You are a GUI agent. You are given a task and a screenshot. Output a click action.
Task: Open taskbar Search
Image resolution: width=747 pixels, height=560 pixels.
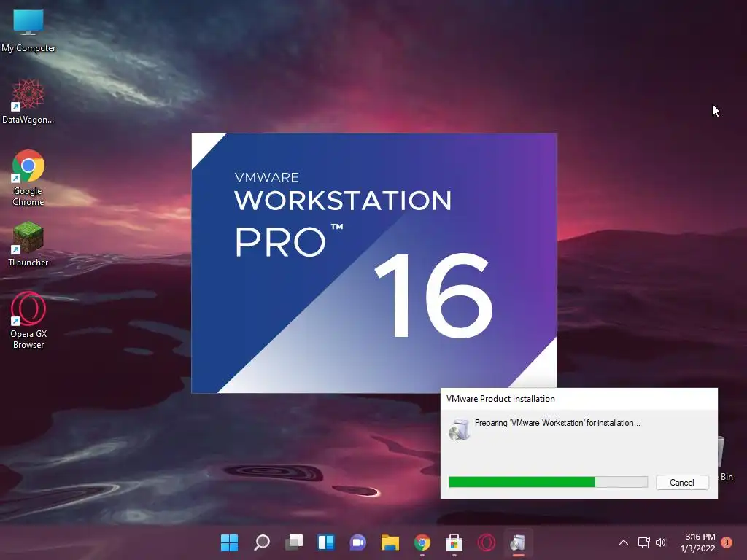click(262, 542)
